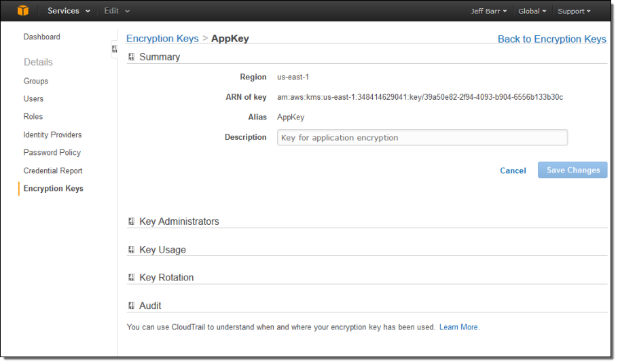
Task: Collapse the Summary section
Action: coord(132,57)
